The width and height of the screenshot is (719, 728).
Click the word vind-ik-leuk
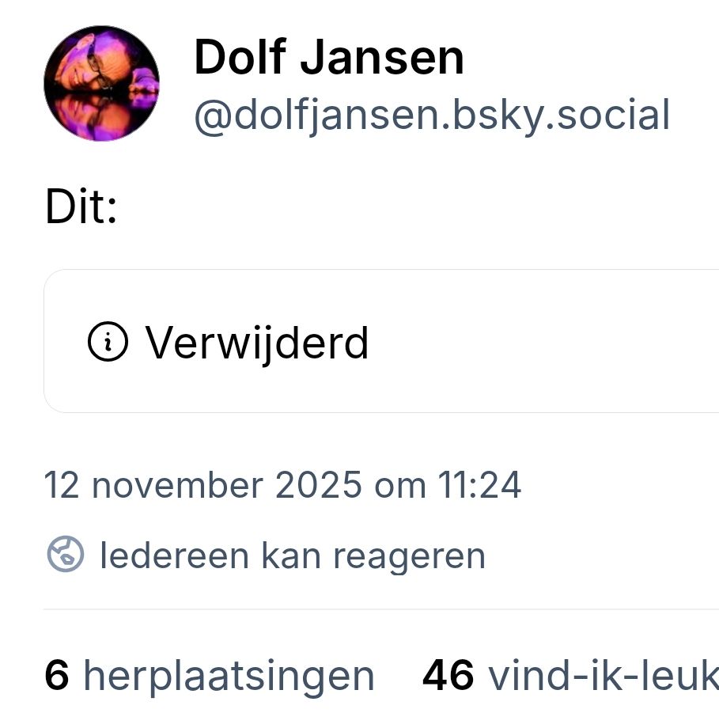(x=604, y=676)
